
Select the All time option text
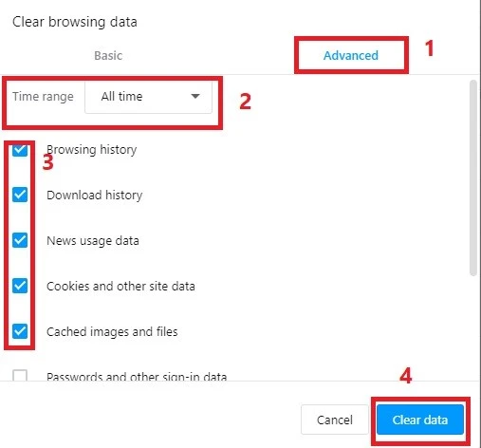(121, 96)
